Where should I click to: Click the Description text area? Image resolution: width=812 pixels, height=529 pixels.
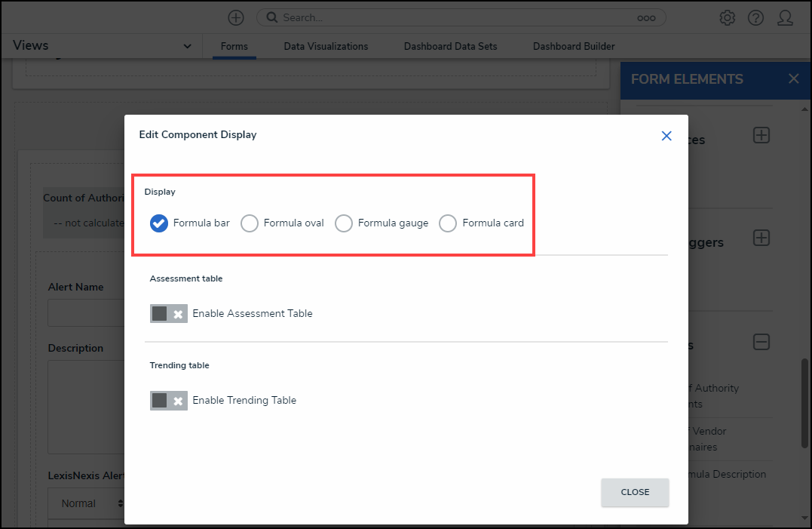pos(86,408)
